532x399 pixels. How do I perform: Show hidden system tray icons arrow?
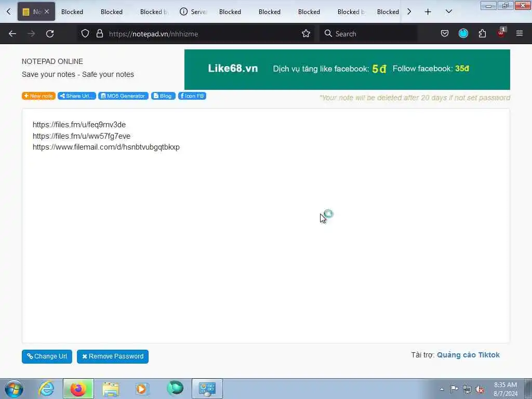[x=442, y=389]
